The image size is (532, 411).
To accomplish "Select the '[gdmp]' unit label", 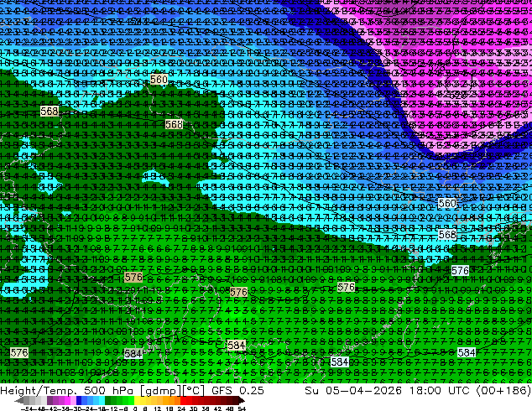I will (160, 391).
